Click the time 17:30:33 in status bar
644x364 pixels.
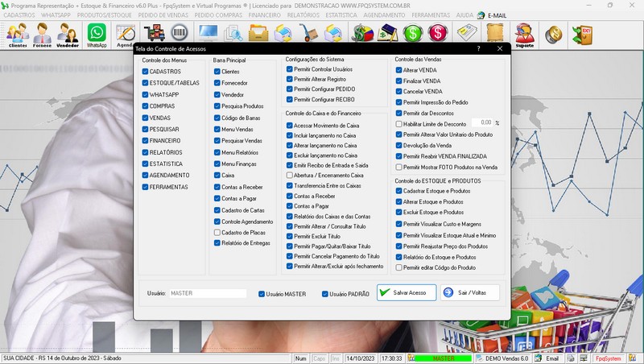391,358
